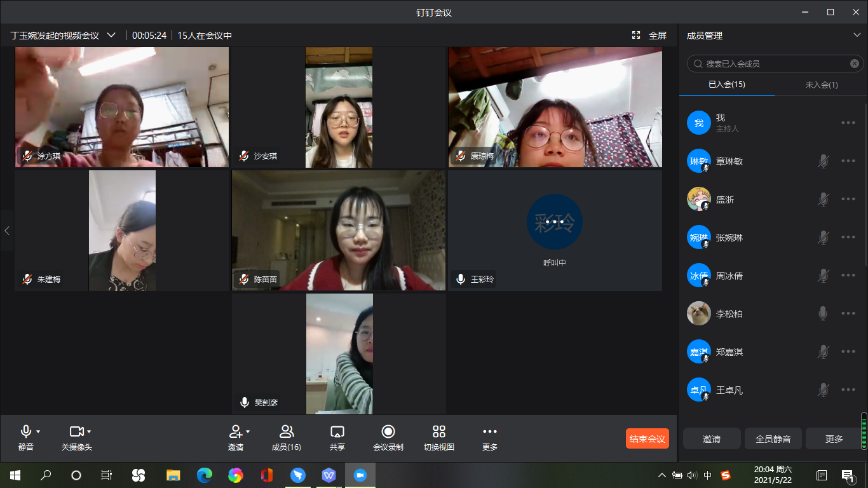Screen dimensions: 868x488
Task: Click the 结束会议 end meeting button
Action: (x=647, y=438)
